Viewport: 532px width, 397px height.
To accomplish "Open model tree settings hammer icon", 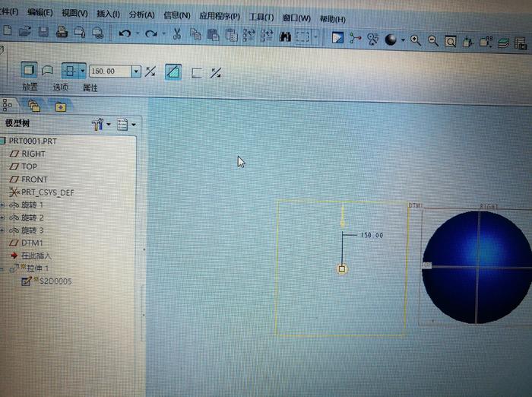I will (x=98, y=124).
